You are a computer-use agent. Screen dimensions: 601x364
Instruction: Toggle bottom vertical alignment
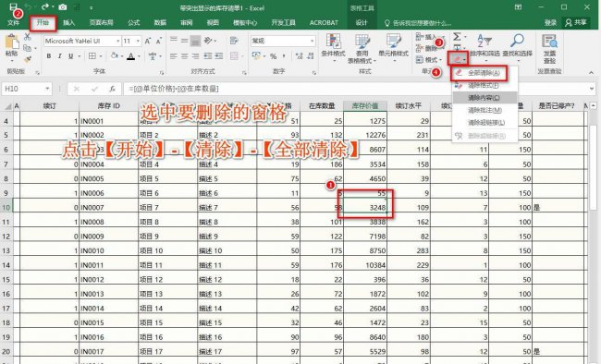pos(195,41)
